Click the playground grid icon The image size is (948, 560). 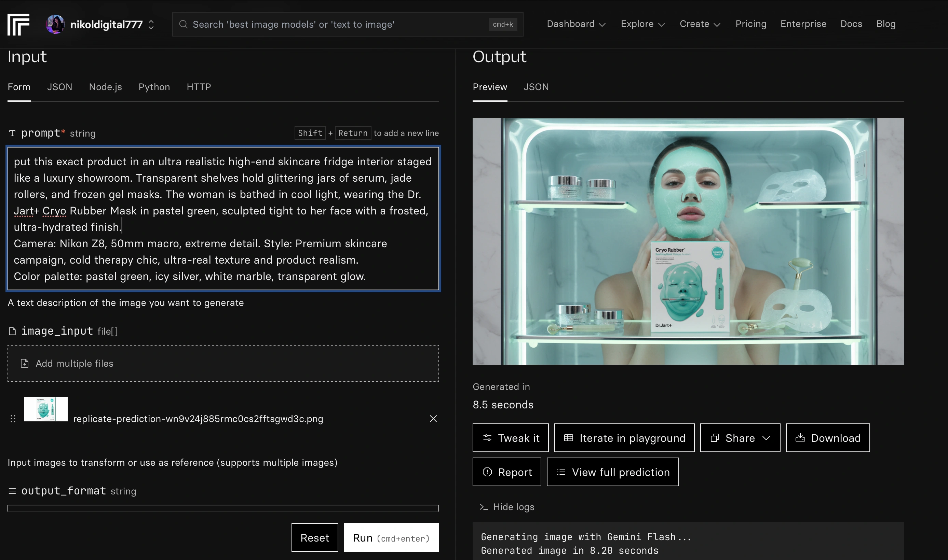coord(569,438)
